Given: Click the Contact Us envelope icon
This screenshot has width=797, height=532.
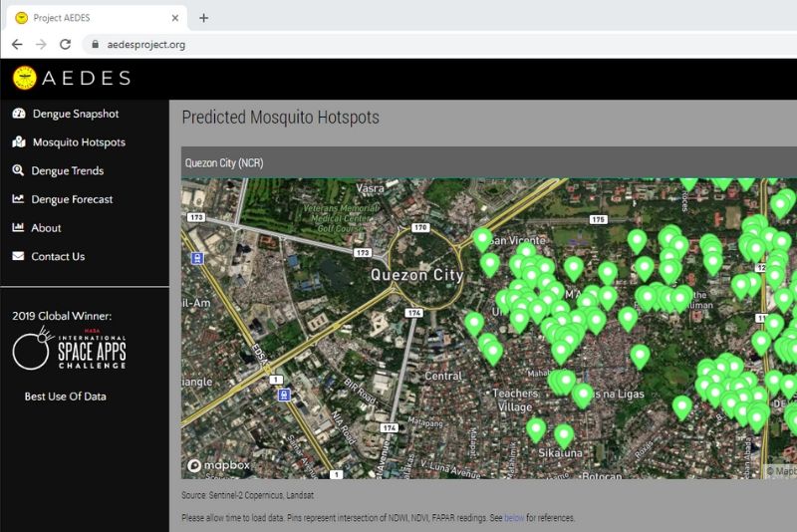Looking at the screenshot, I should click(18, 256).
